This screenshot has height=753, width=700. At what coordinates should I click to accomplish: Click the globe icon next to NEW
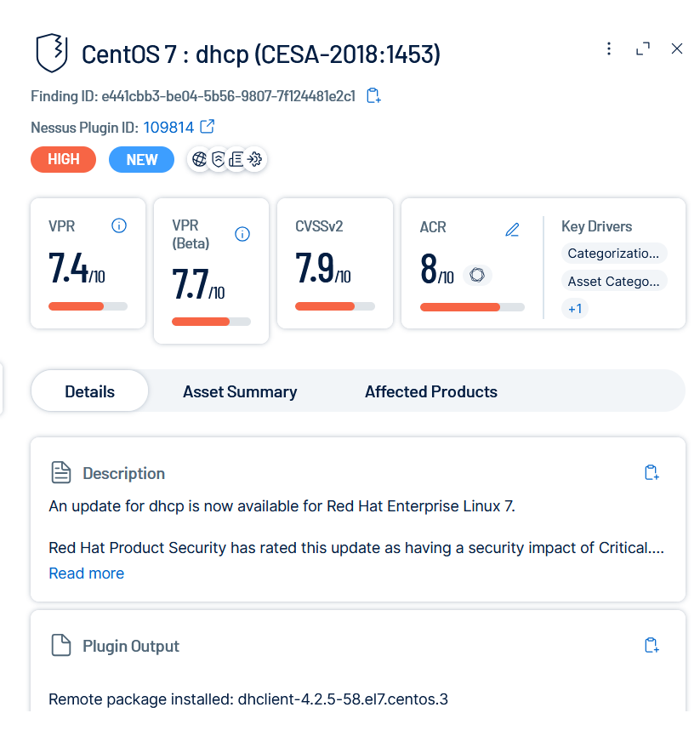tap(199, 159)
